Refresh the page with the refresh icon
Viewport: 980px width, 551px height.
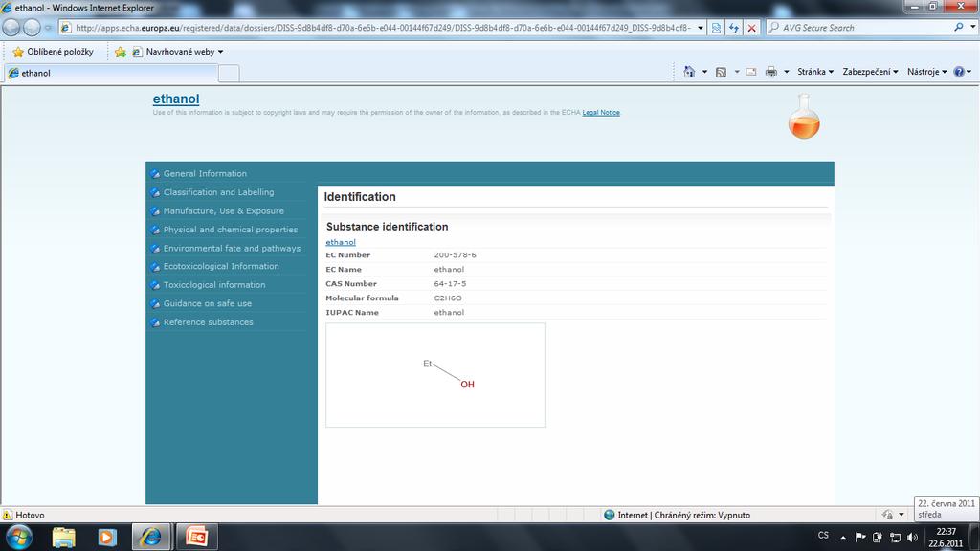[x=734, y=28]
